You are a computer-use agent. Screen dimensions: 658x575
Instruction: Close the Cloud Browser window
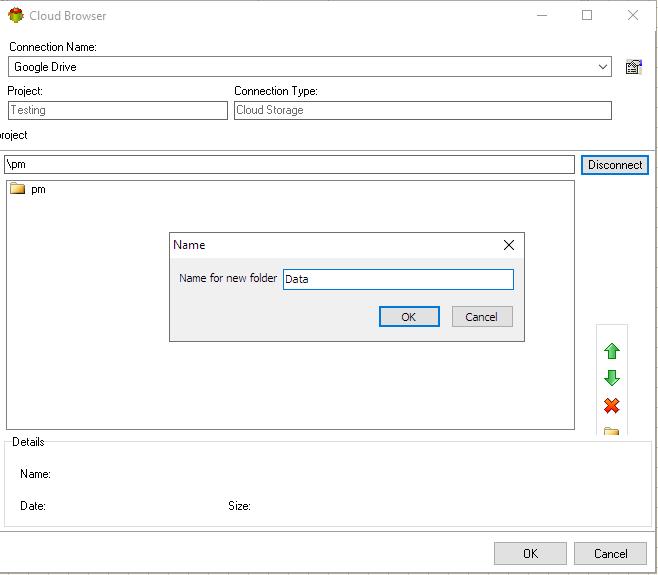(x=633, y=16)
